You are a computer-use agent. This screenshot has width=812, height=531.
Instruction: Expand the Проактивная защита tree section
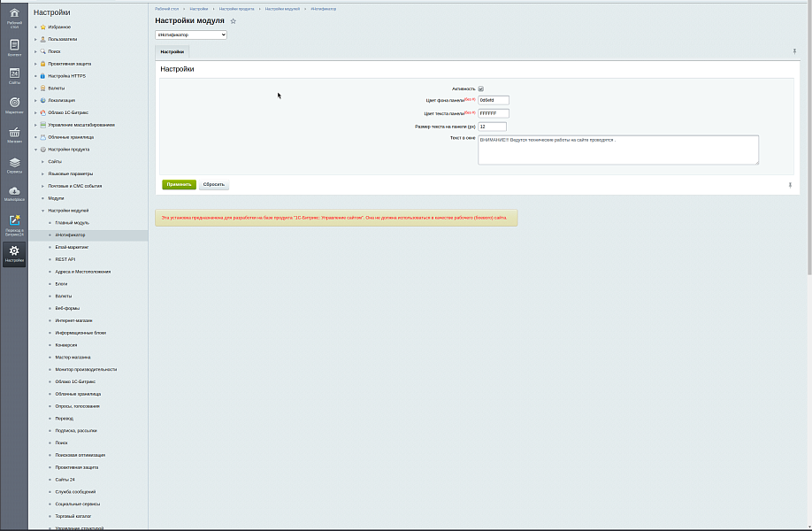click(35, 64)
